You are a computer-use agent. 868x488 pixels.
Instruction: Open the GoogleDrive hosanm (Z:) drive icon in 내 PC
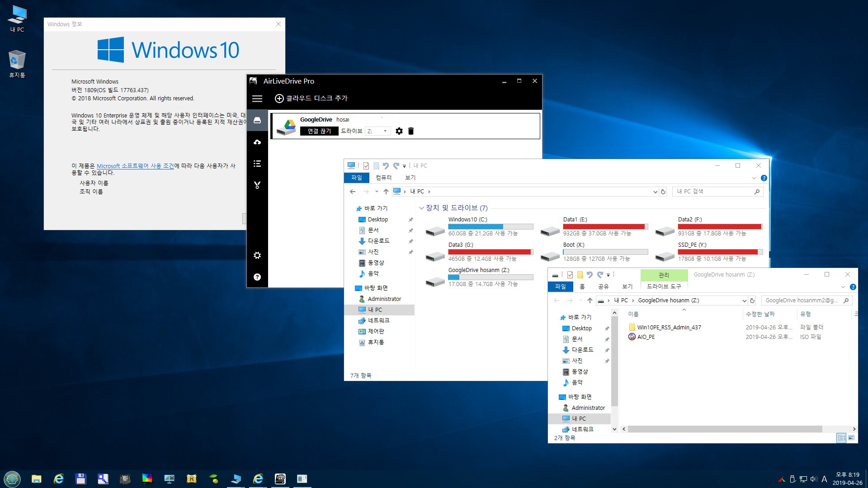(x=435, y=281)
